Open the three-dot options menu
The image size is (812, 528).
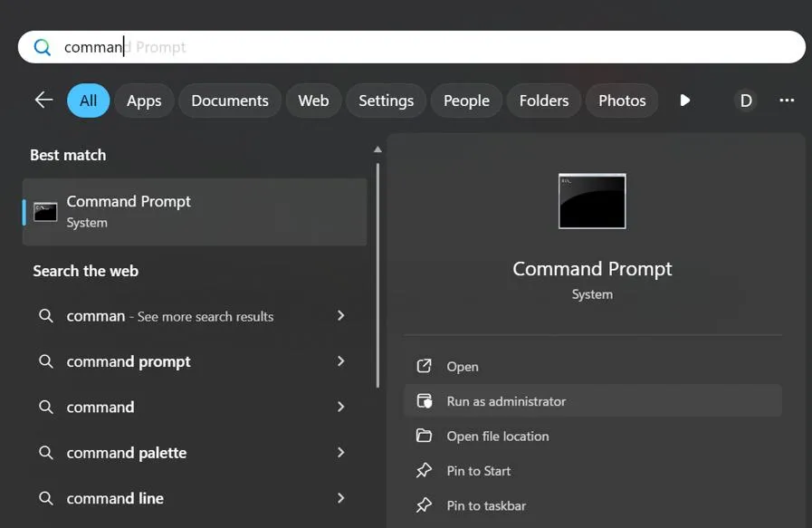[x=787, y=100]
